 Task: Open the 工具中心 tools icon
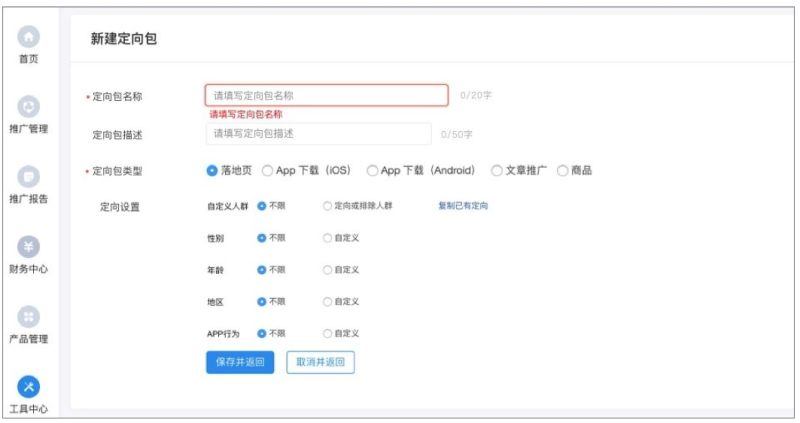coord(29,387)
